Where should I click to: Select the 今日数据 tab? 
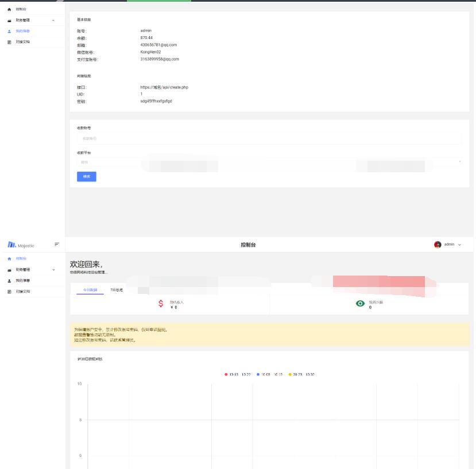click(x=90, y=290)
